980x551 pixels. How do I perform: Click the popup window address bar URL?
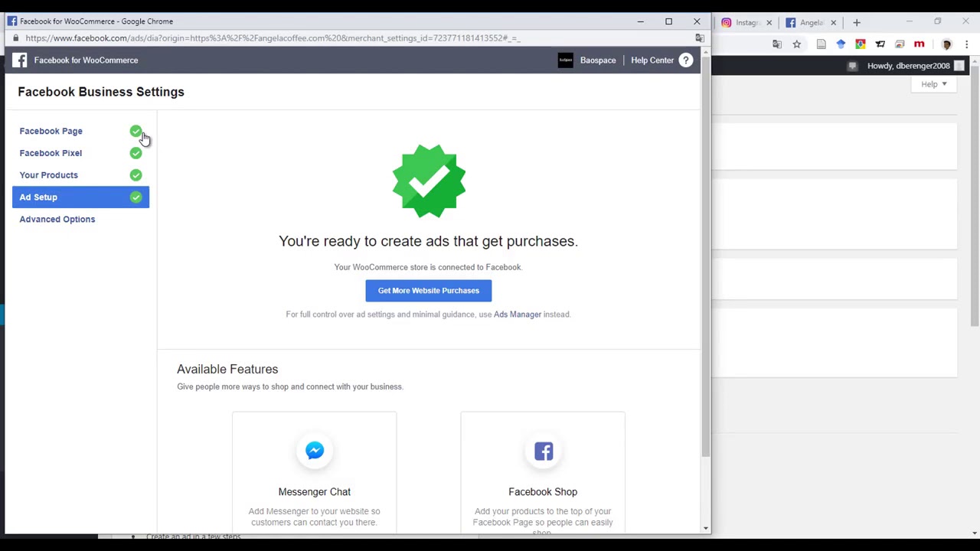coord(273,38)
